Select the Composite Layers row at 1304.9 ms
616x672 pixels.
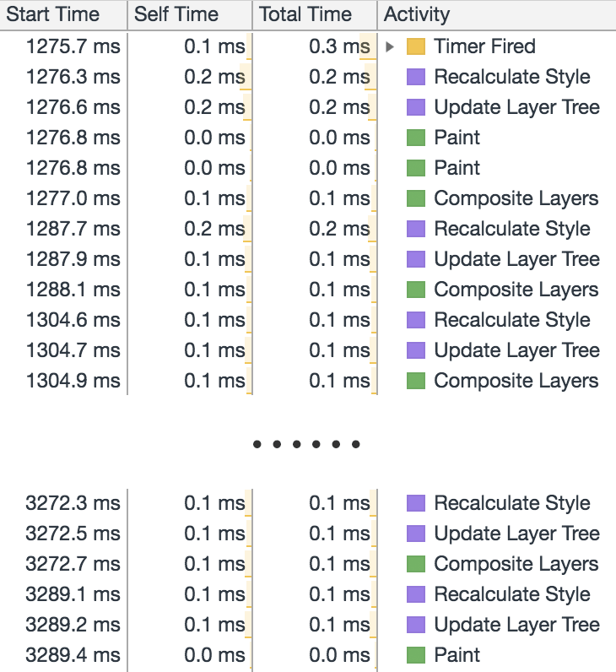tap(516, 381)
